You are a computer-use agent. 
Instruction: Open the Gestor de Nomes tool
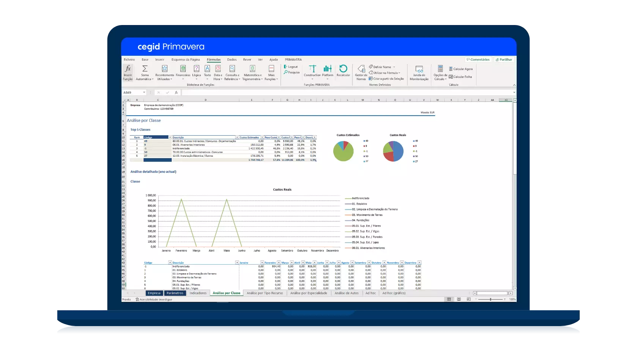click(361, 69)
